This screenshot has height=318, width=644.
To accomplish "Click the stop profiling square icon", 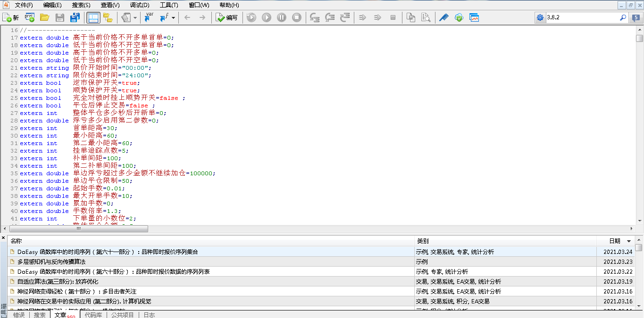I will [393, 17].
